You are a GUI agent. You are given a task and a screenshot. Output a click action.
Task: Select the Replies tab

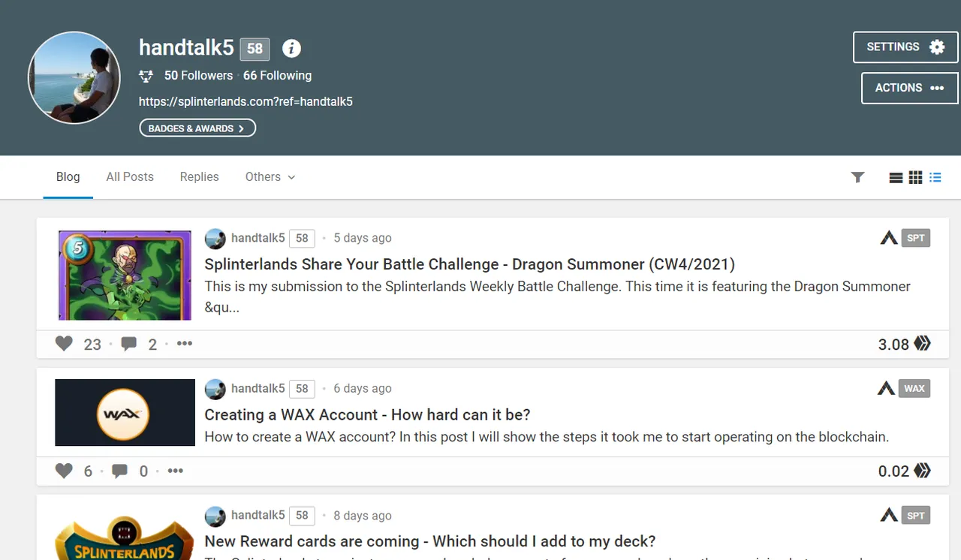tap(200, 177)
